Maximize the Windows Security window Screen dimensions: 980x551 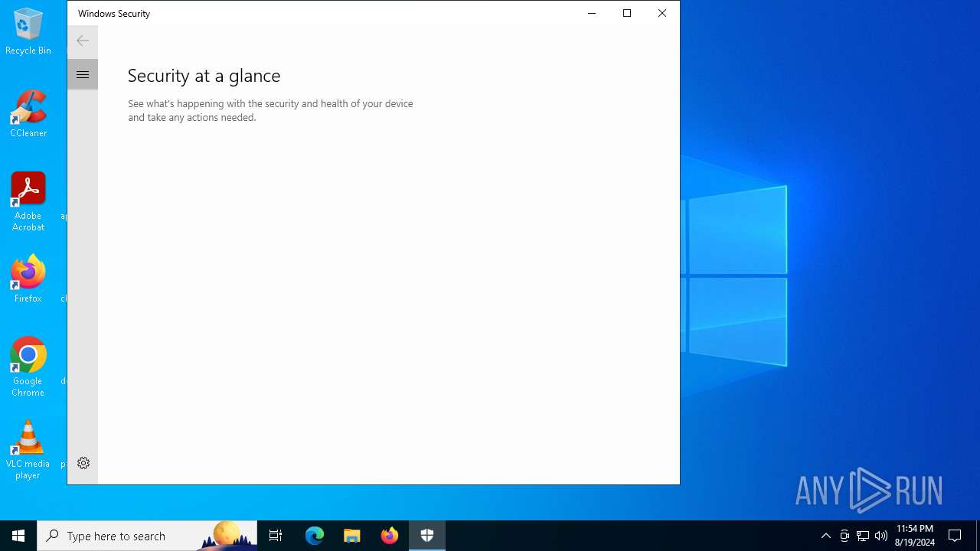[x=627, y=13]
